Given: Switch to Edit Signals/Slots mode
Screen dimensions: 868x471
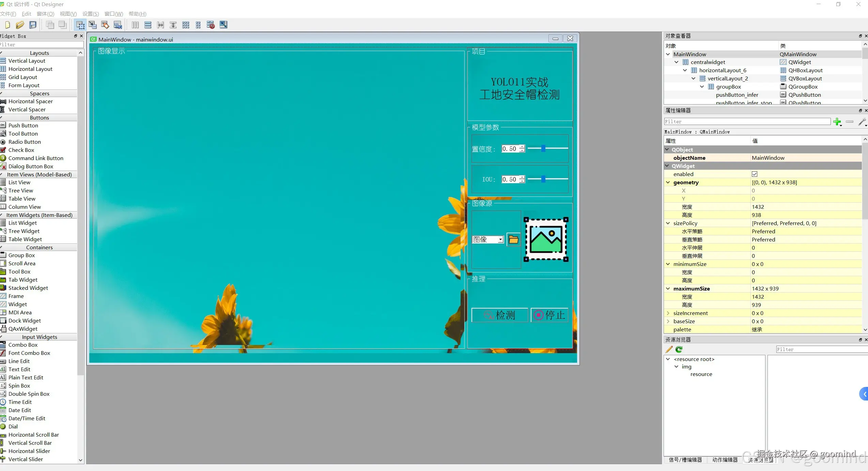Looking at the screenshot, I should pos(93,25).
